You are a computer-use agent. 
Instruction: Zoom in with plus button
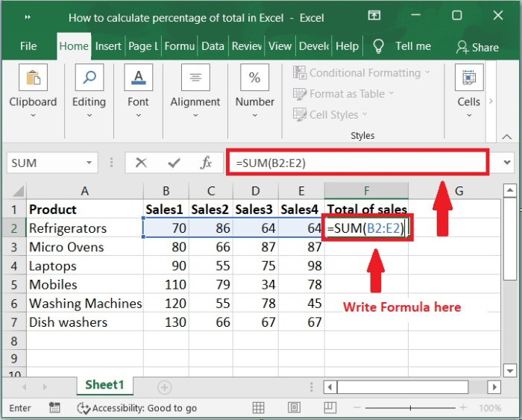click(x=463, y=407)
